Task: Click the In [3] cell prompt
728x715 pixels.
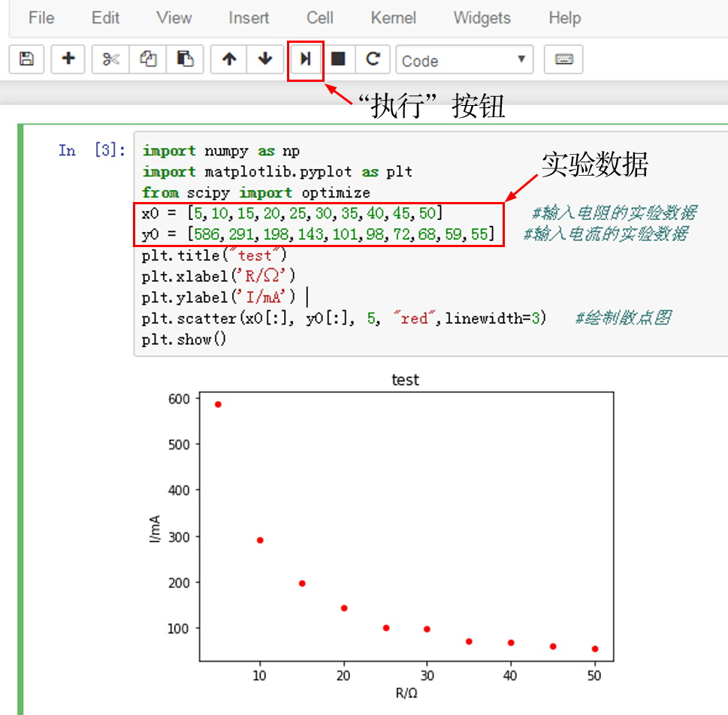Action: 92,150
